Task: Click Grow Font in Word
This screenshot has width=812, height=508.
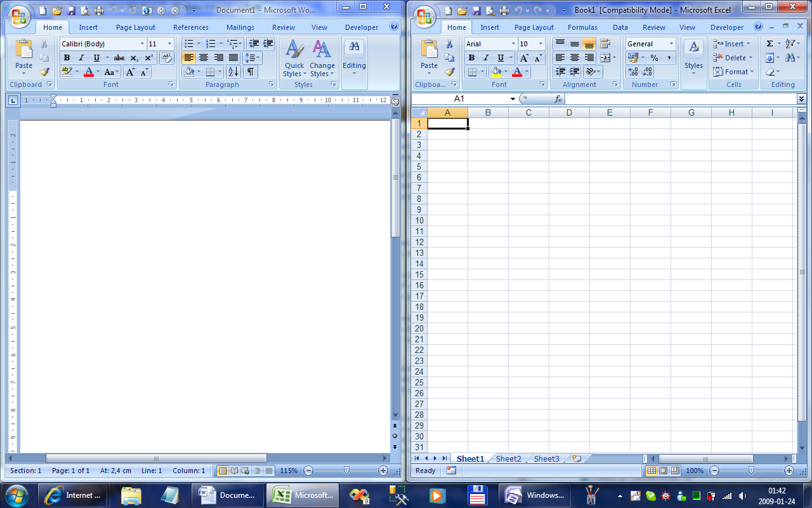Action: click(130, 72)
